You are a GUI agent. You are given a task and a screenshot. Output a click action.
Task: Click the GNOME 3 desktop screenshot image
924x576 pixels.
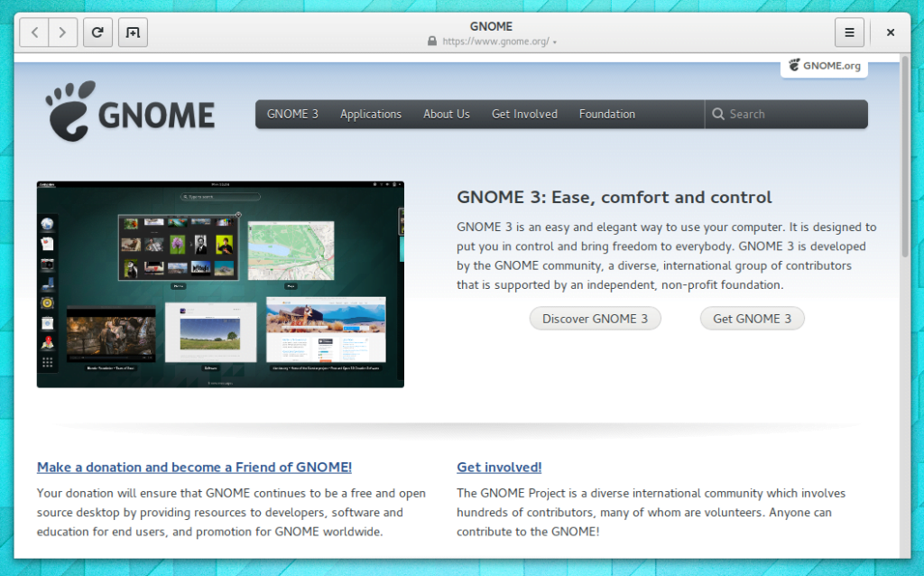[x=220, y=284]
